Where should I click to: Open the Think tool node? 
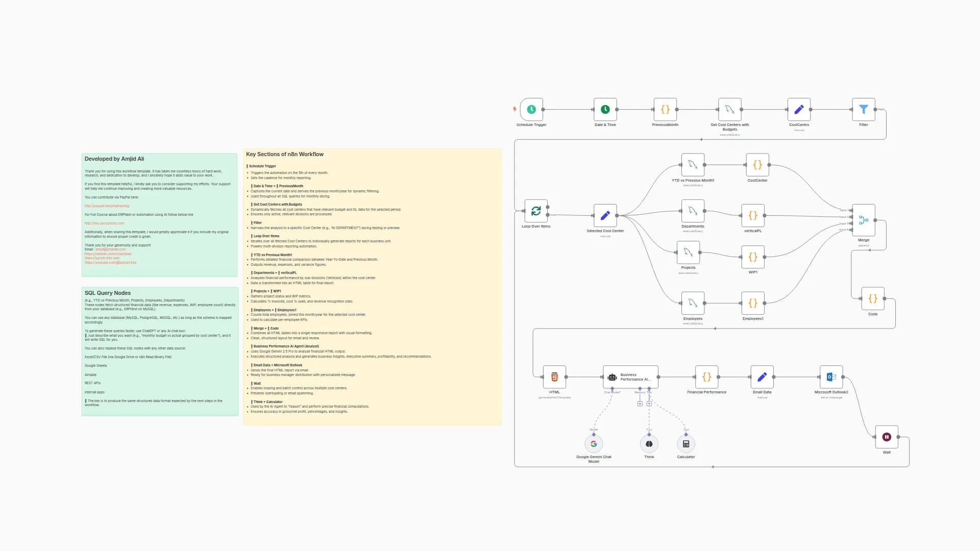point(649,444)
